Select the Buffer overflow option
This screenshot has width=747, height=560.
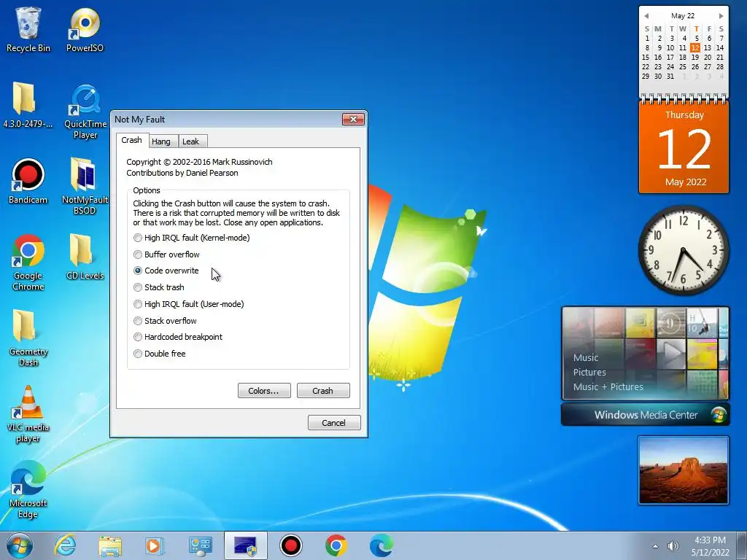(x=167, y=254)
